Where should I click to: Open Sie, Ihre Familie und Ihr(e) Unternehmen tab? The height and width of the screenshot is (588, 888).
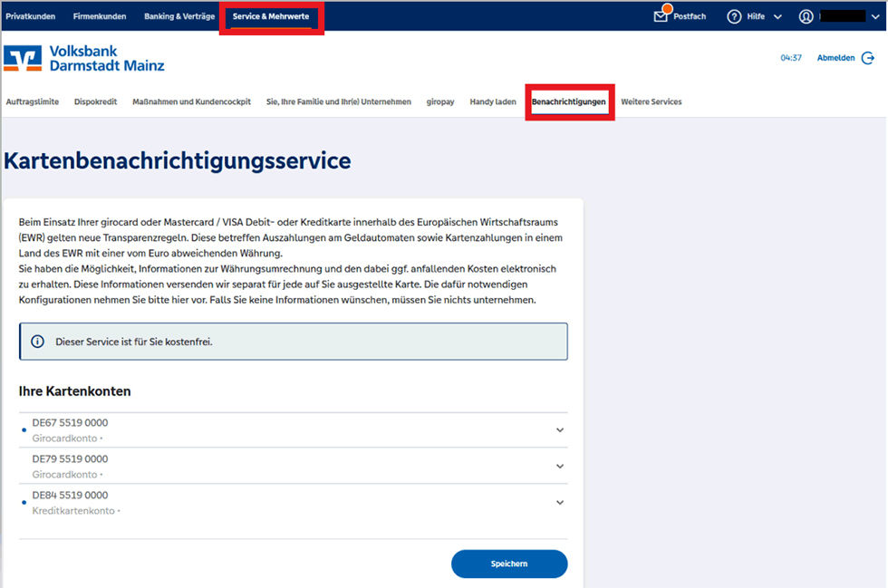click(x=339, y=102)
